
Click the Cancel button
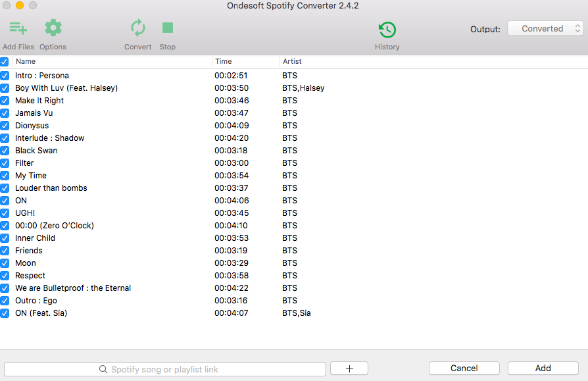[464, 368]
